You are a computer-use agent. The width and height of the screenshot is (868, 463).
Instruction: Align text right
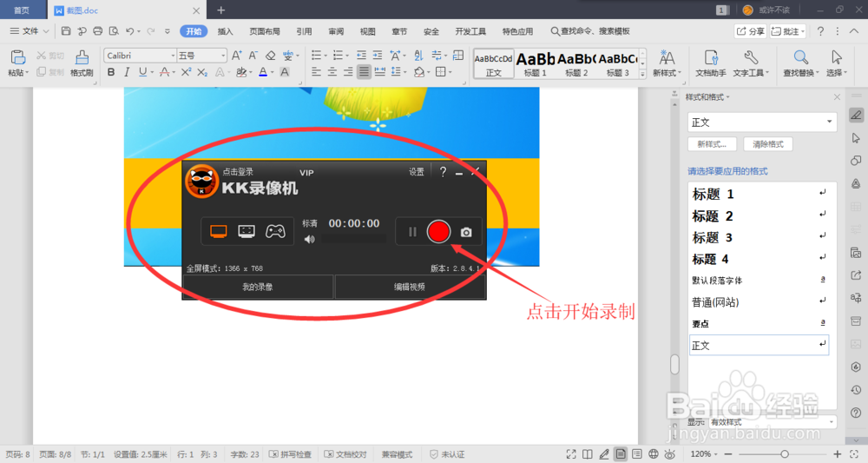[x=348, y=72]
